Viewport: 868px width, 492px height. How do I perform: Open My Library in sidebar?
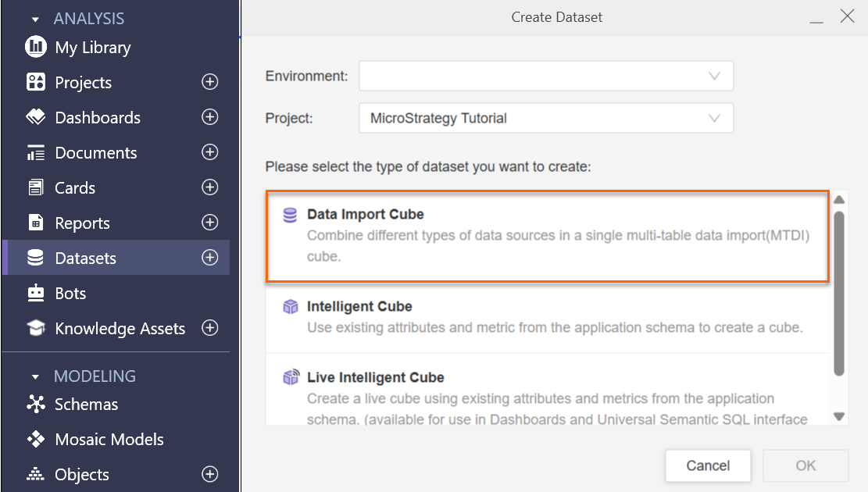click(92, 48)
